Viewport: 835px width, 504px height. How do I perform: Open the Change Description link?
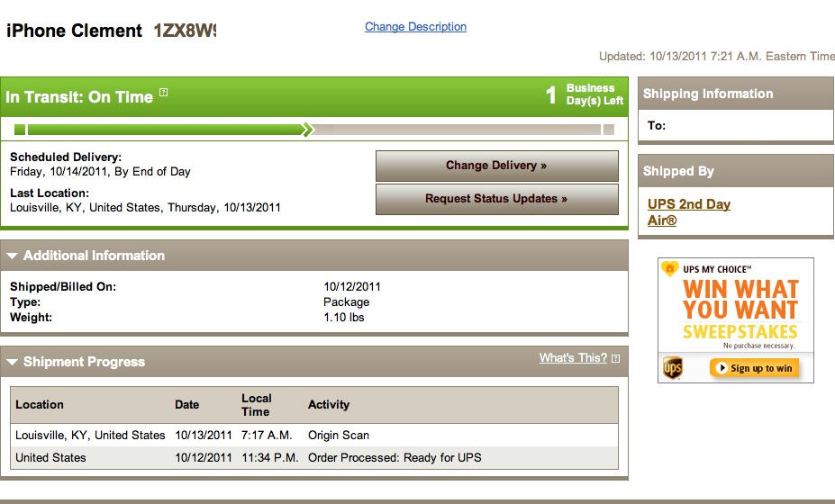point(415,27)
